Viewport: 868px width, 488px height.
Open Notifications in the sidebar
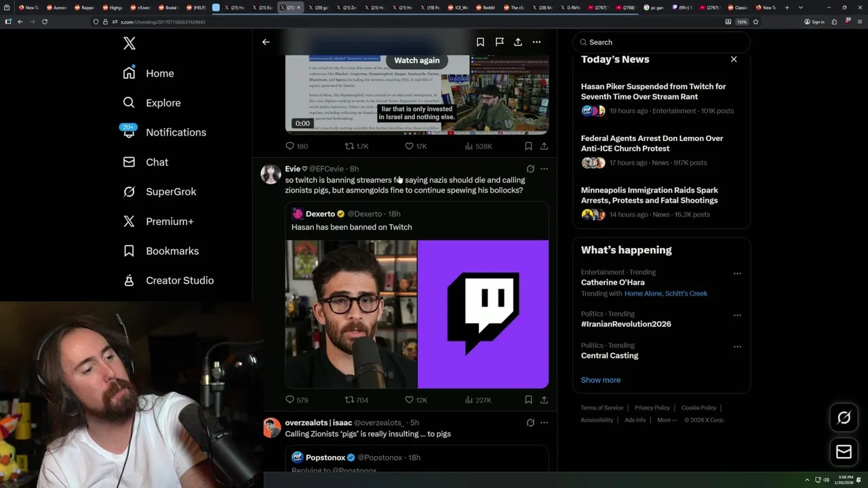[x=163, y=132]
